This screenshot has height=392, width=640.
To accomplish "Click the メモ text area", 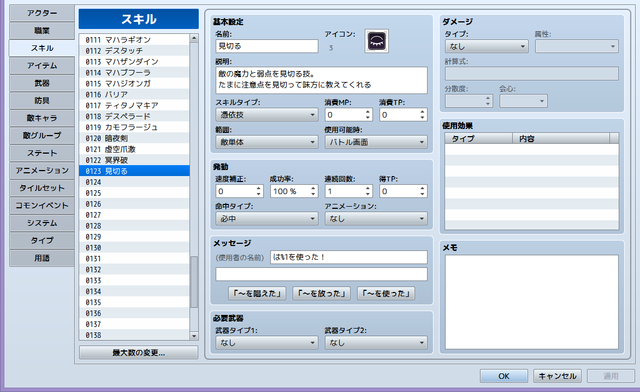I will coord(531,302).
